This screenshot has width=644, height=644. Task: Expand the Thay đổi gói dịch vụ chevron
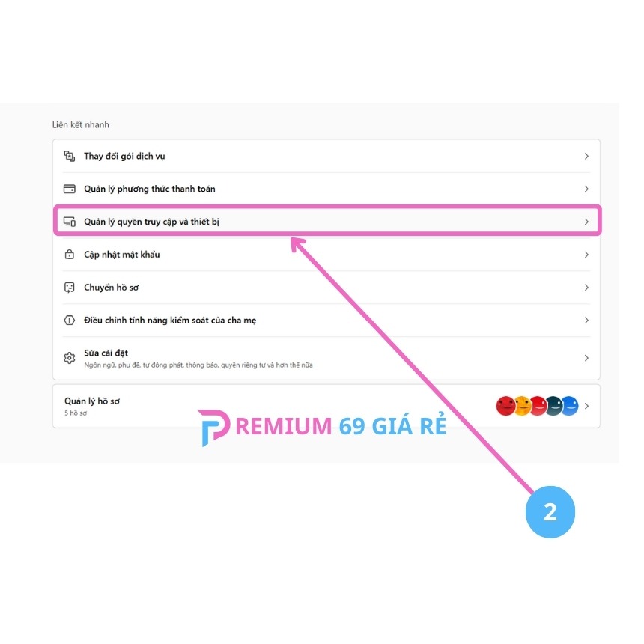point(586,156)
